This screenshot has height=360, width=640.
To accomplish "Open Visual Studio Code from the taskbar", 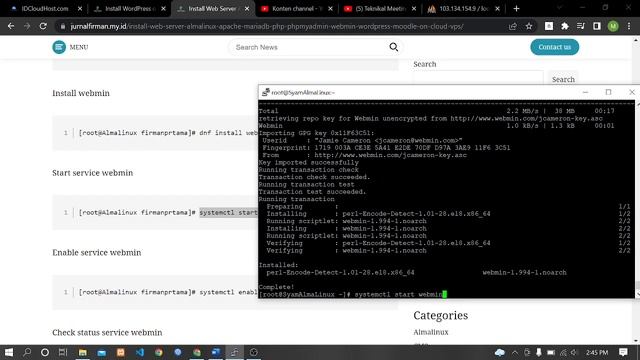I will click(x=140, y=352).
